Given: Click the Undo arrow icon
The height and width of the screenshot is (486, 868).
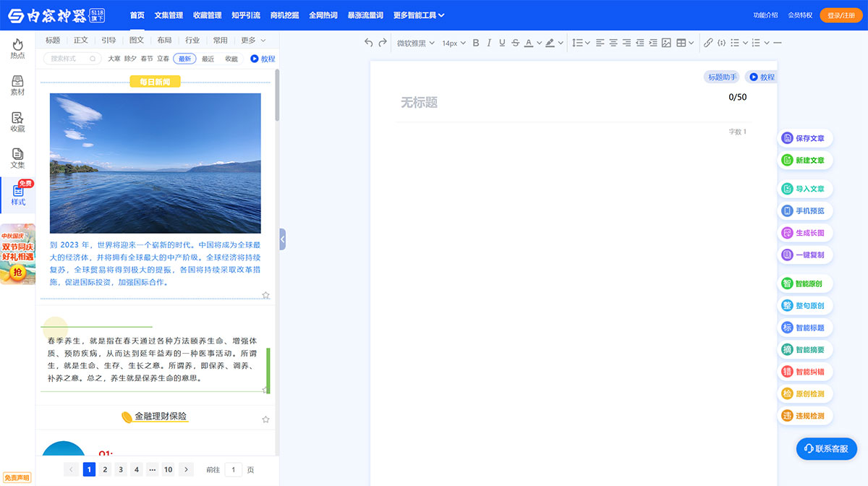Looking at the screenshot, I should pyautogui.click(x=368, y=43).
